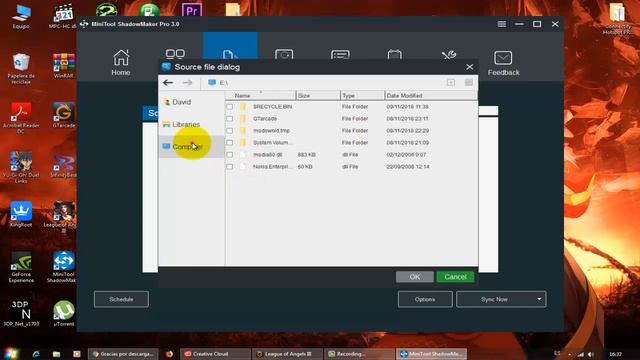640x360 pixels.
Task: Open the Options button in ShadowMaker
Action: tap(425, 299)
